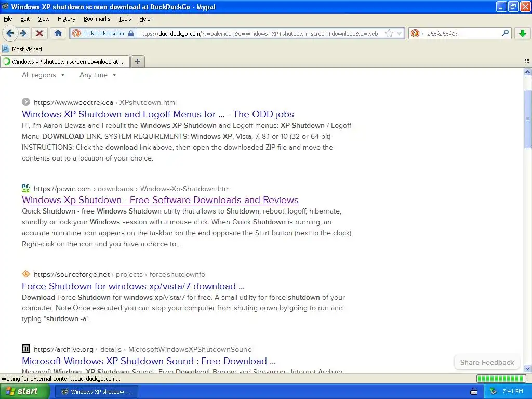Open the address bar history dropdown arrow
Viewport: 532px width, 399px height.
click(x=400, y=33)
